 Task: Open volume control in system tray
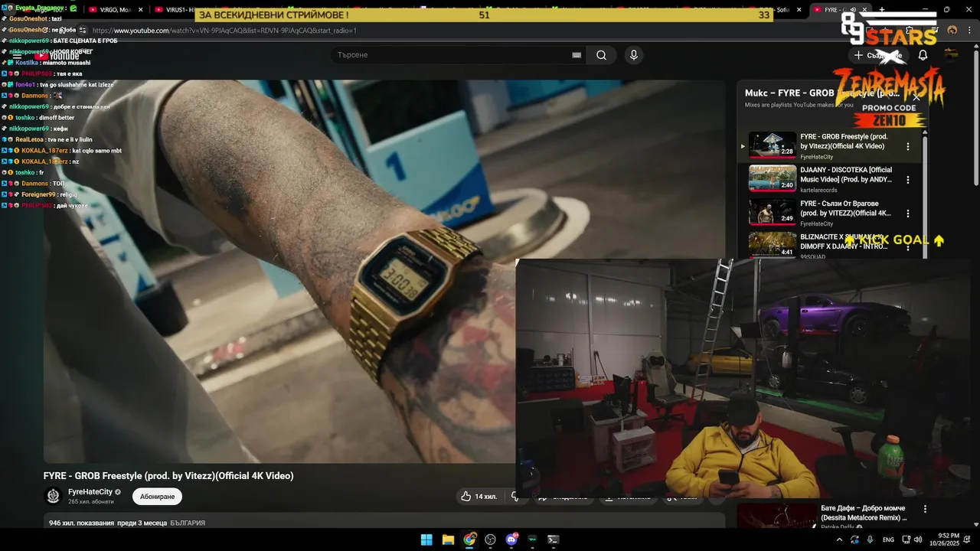[917, 540]
